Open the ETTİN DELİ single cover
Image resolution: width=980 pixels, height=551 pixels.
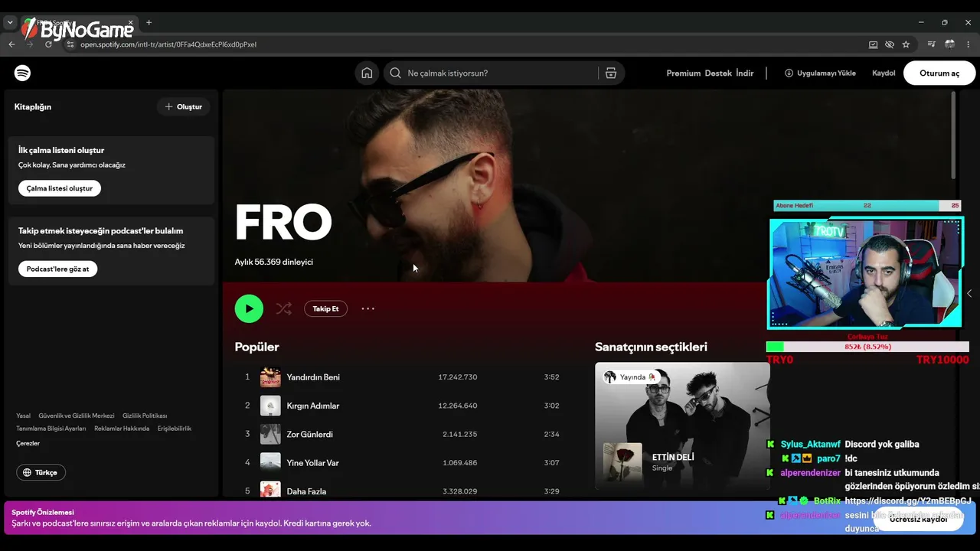tap(622, 462)
